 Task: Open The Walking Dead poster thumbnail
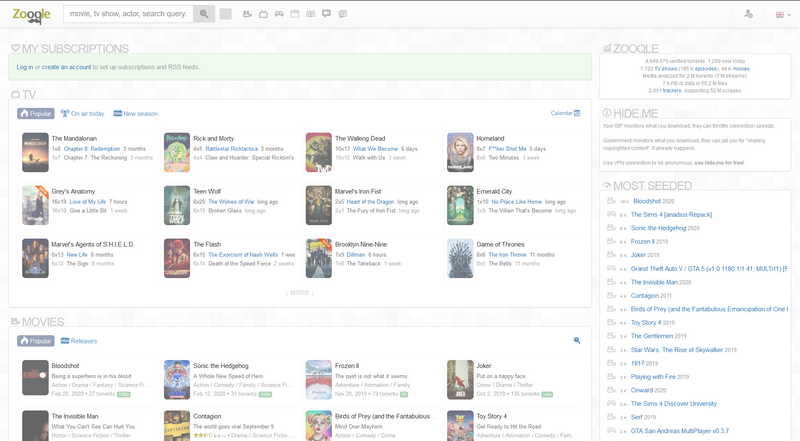tap(319, 152)
